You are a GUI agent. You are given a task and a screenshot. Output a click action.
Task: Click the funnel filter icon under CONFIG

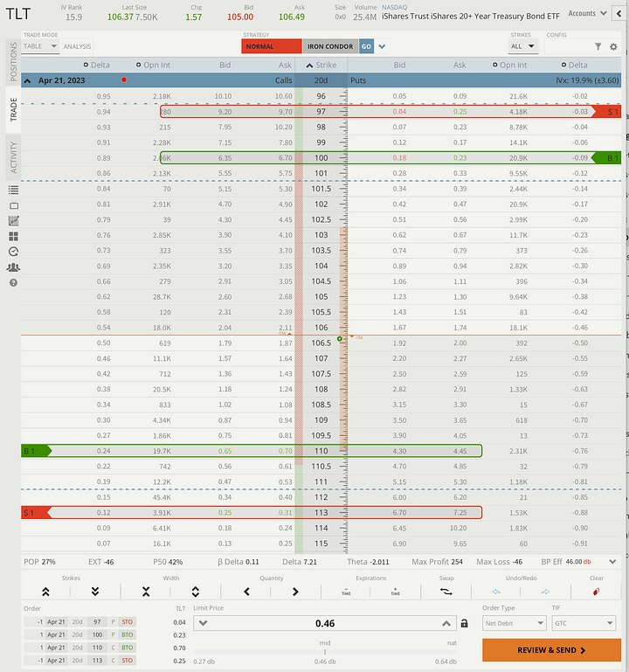tap(598, 46)
